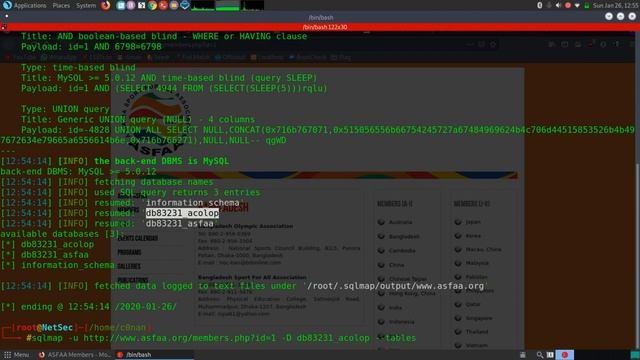Viewport: 640px width, 360px height.
Task: Click the red round tray notification icon
Action: 567,5
